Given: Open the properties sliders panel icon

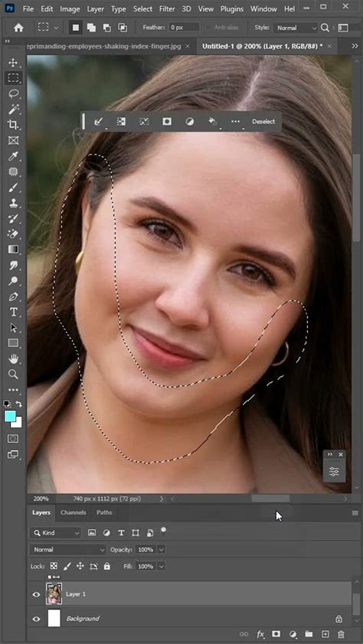Looking at the screenshot, I should 334,472.
